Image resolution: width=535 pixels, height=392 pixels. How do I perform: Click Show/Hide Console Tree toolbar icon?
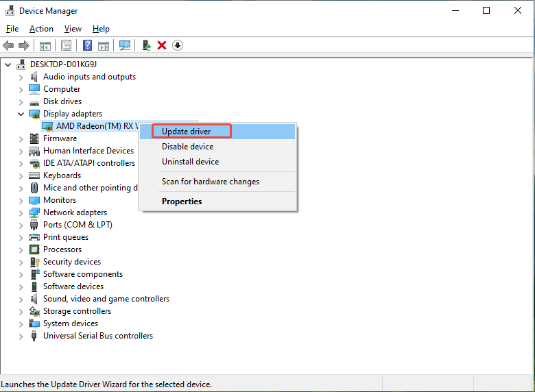click(x=45, y=45)
